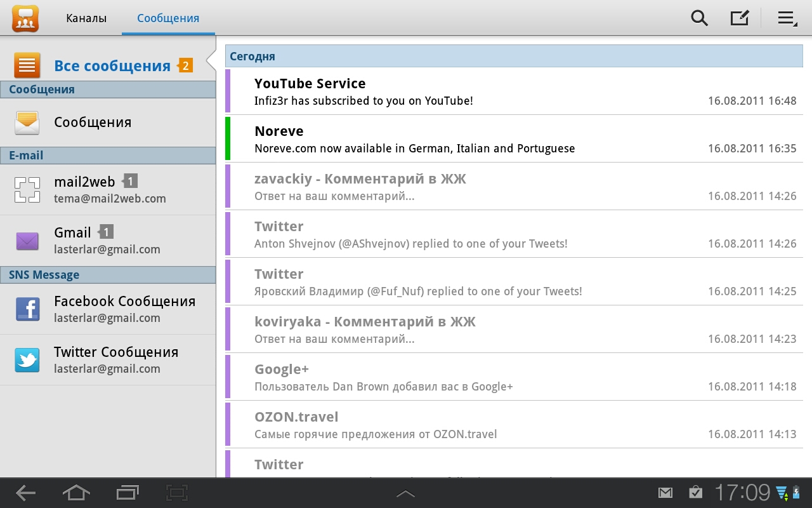Image resolution: width=812 pixels, height=508 pixels.
Task: Tap the Social Hub app icon
Action: click(25, 18)
